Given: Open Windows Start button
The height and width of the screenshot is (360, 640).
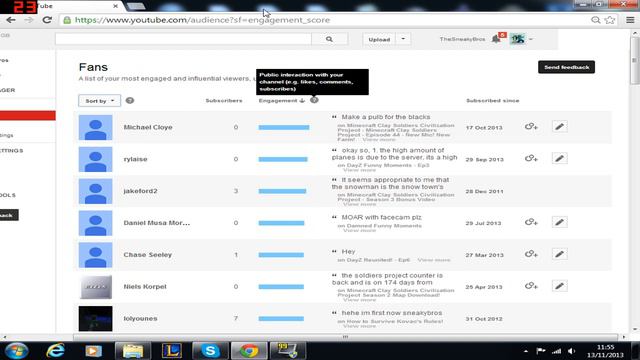Looking at the screenshot, I should 17,351.
